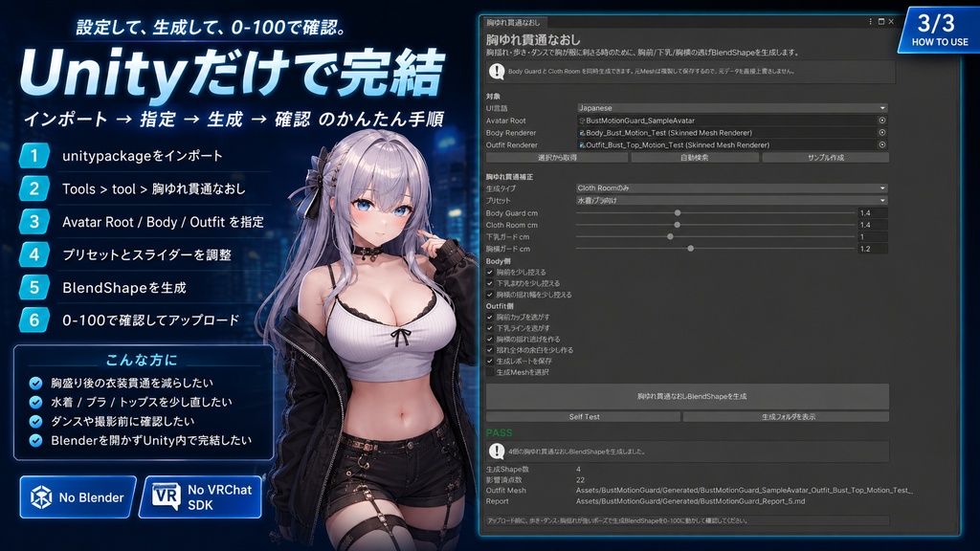Click the 自動検索 button
The height and width of the screenshot is (551, 980).
695,158
